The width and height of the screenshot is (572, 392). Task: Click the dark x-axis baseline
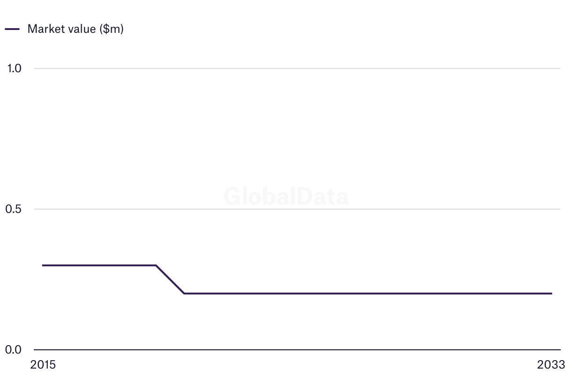tap(297, 350)
